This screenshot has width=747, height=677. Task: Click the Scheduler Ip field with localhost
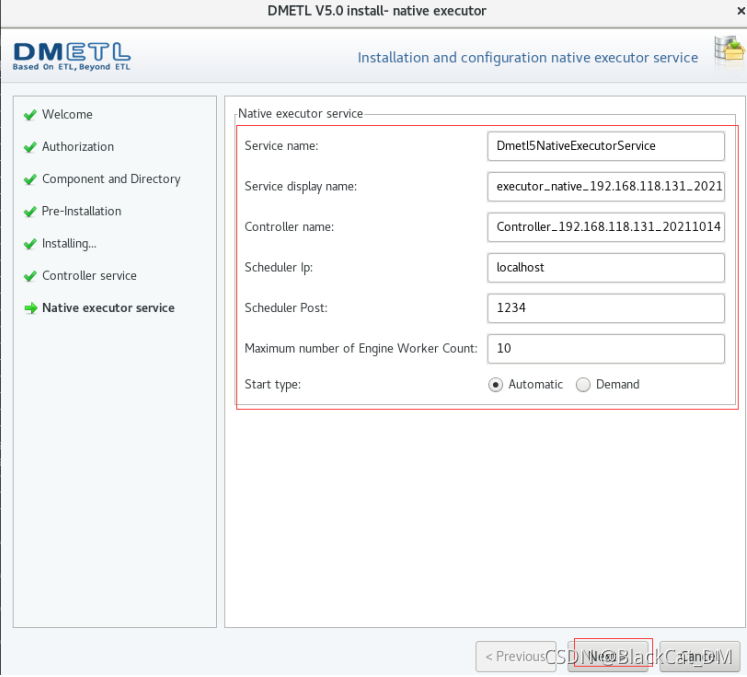pos(606,268)
